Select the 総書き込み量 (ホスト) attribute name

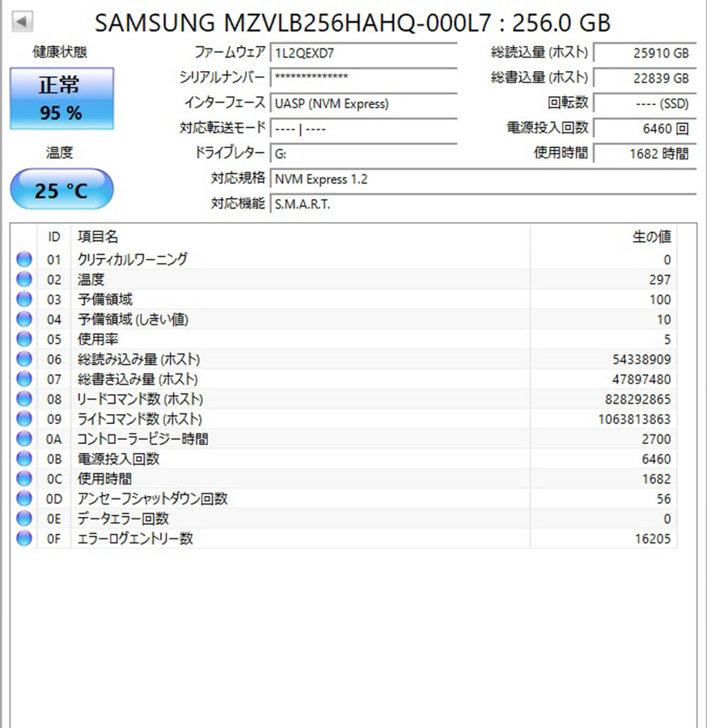[x=138, y=379]
